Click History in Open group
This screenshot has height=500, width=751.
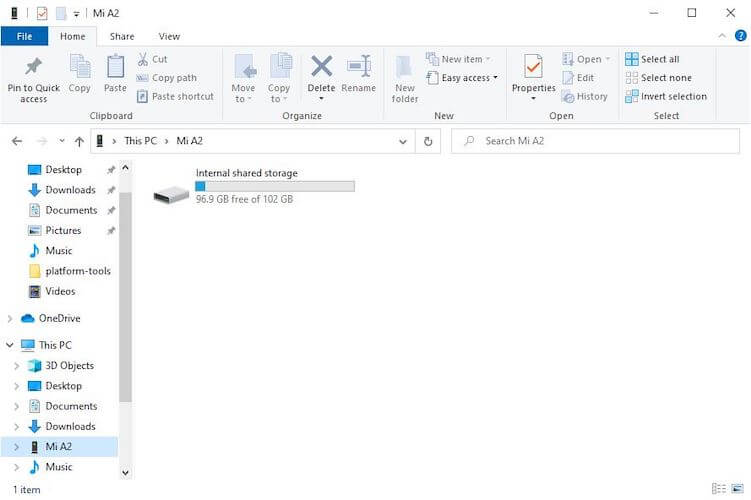click(x=584, y=96)
